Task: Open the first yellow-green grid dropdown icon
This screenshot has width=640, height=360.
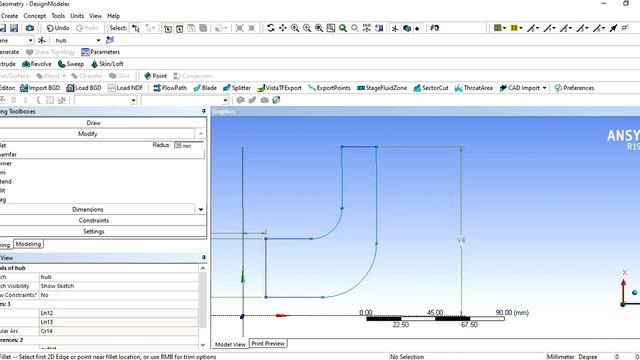Action: pyautogui.click(x=500, y=28)
